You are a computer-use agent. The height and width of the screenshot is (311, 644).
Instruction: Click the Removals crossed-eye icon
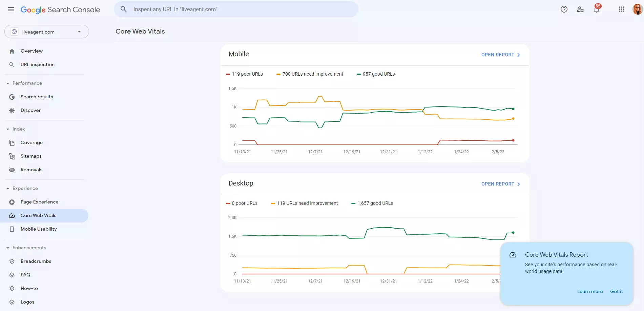(12, 170)
